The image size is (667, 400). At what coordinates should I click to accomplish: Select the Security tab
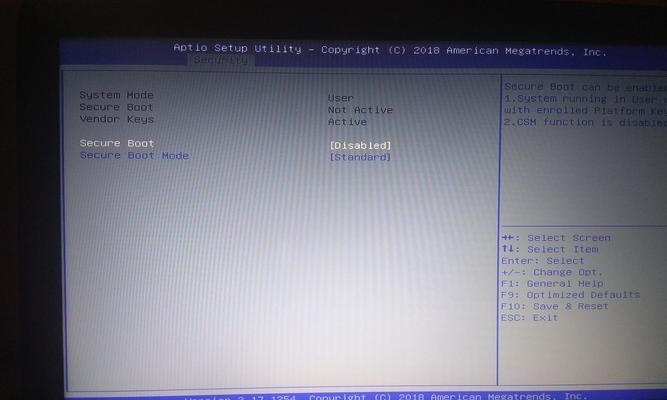tap(220, 60)
